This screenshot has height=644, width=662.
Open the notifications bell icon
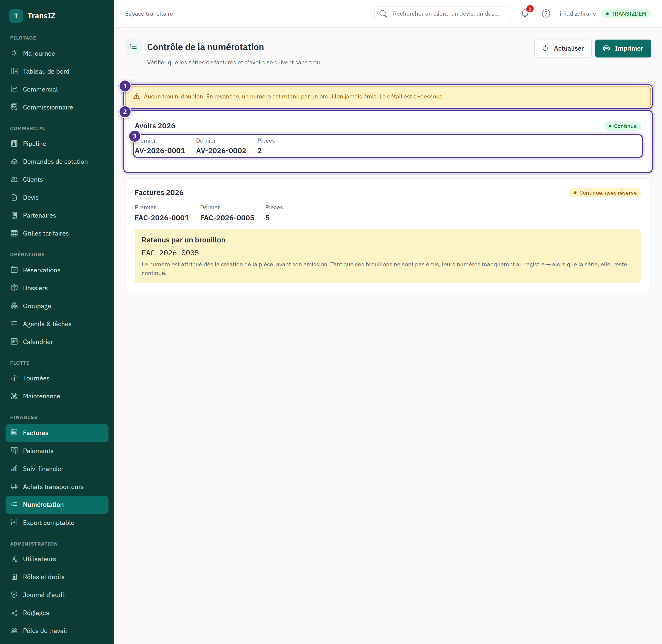pyautogui.click(x=525, y=14)
